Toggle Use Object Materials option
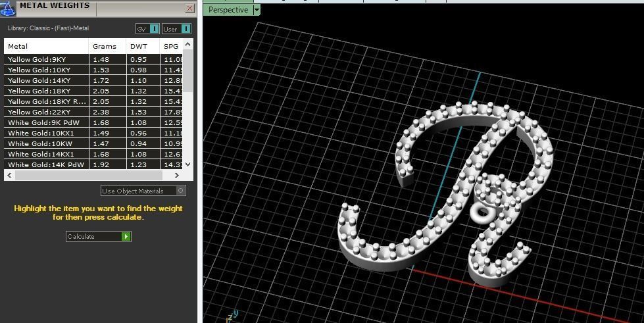The width and height of the screenshot is (644, 323). (143, 191)
